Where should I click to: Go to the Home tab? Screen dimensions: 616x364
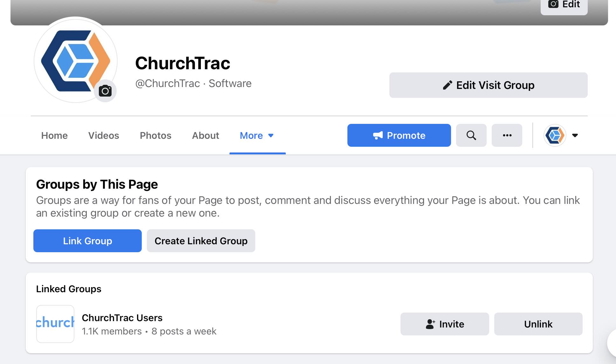[54, 135]
